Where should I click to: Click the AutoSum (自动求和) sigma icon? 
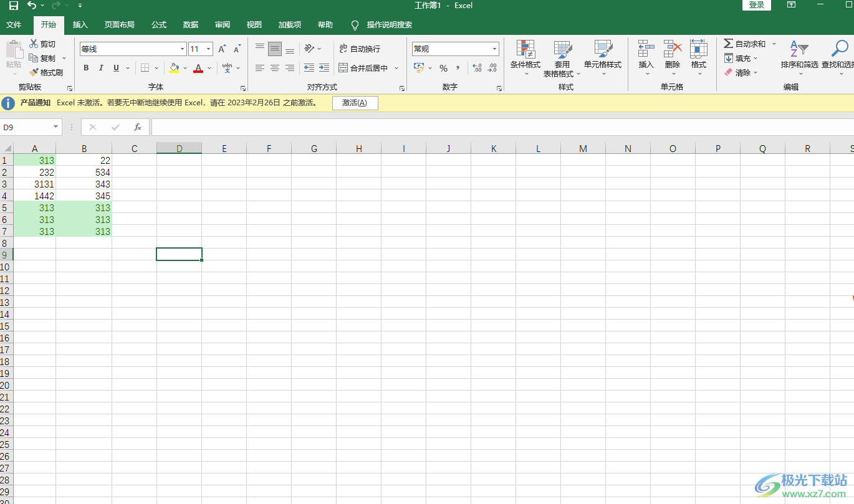point(728,44)
